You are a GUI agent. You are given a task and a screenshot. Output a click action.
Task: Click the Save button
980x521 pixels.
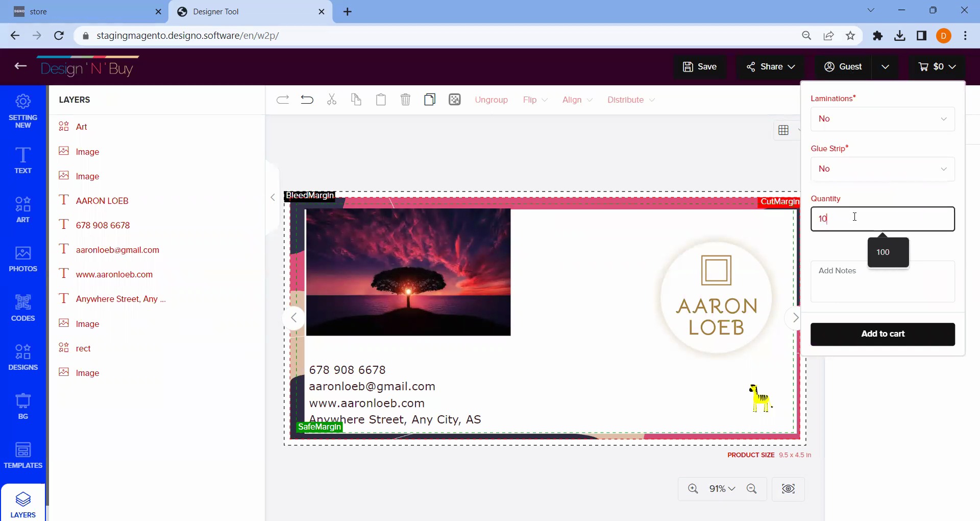tap(700, 67)
